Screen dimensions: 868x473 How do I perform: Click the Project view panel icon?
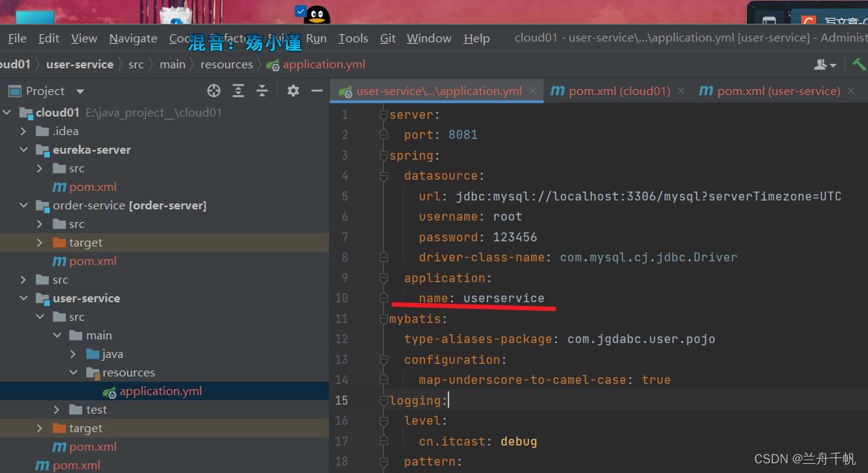(x=15, y=91)
